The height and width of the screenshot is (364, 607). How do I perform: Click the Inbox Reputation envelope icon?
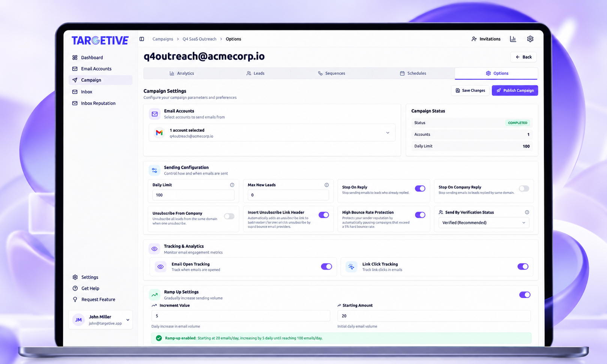(x=75, y=103)
